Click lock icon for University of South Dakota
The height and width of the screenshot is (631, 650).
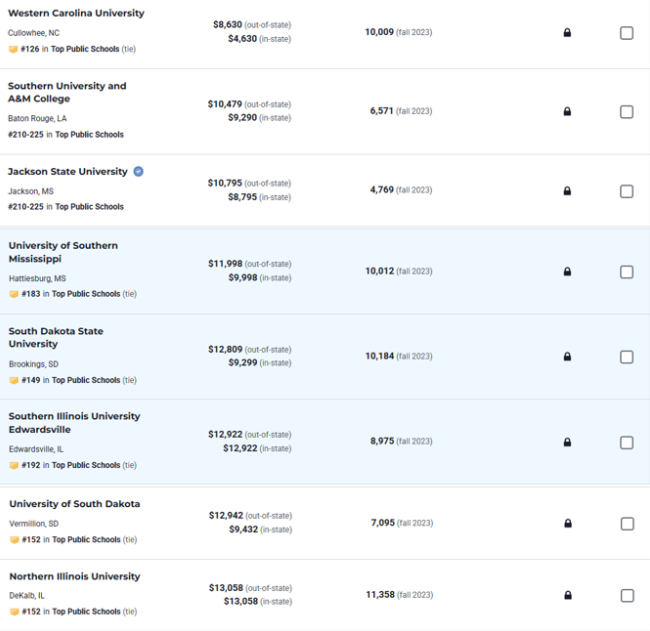tap(568, 523)
